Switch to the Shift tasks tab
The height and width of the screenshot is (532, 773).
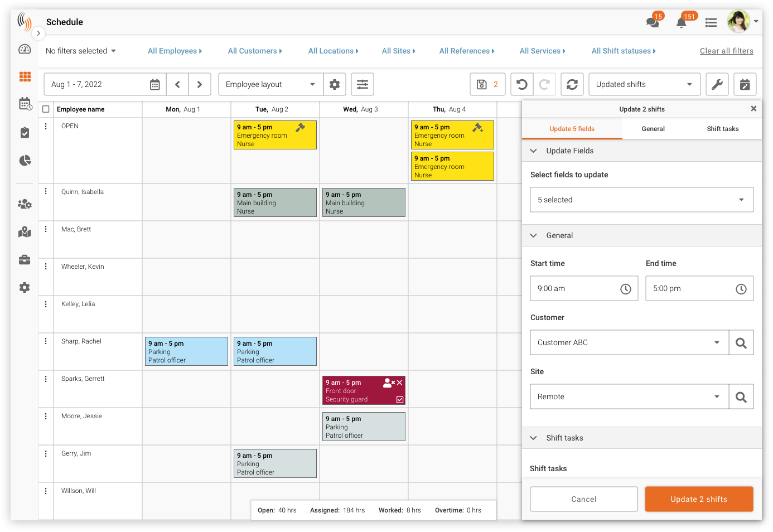722,129
